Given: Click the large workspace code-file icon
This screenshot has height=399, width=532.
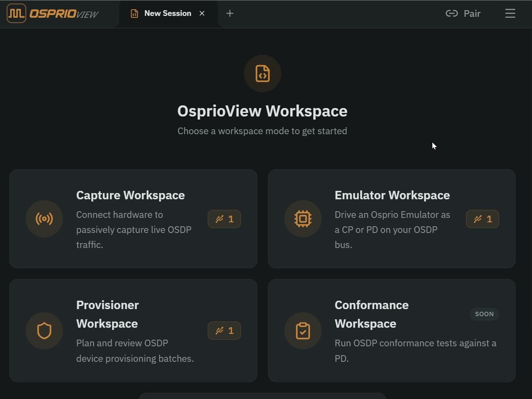Looking at the screenshot, I should [263, 74].
